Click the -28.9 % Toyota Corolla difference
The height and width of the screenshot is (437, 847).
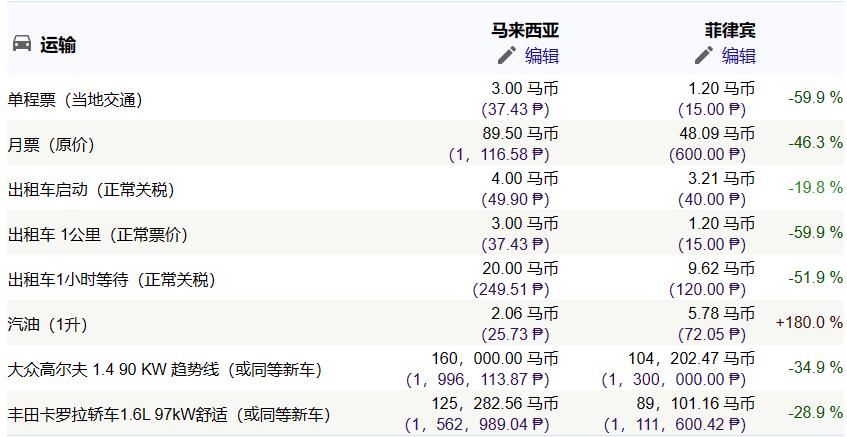pos(815,413)
